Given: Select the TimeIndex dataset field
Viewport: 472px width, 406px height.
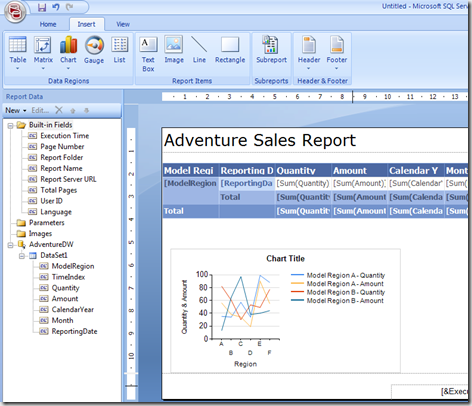Looking at the screenshot, I should (68, 277).
